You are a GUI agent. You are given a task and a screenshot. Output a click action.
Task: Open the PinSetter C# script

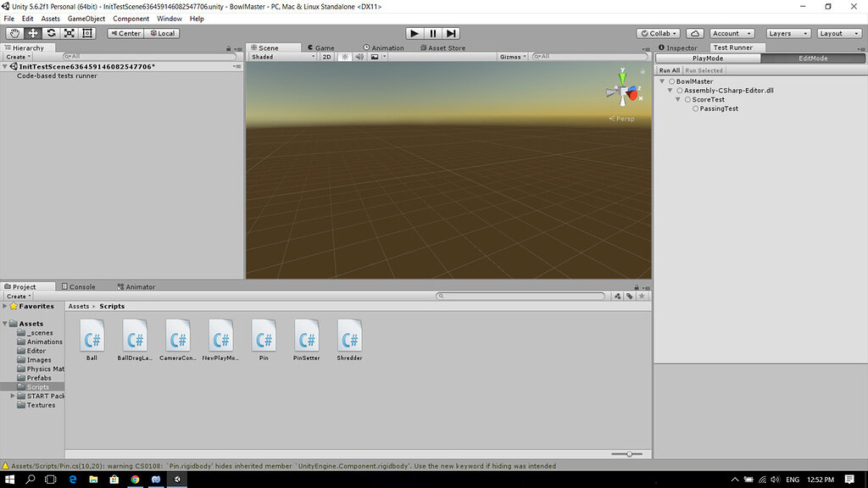click(x=306, y=336)
